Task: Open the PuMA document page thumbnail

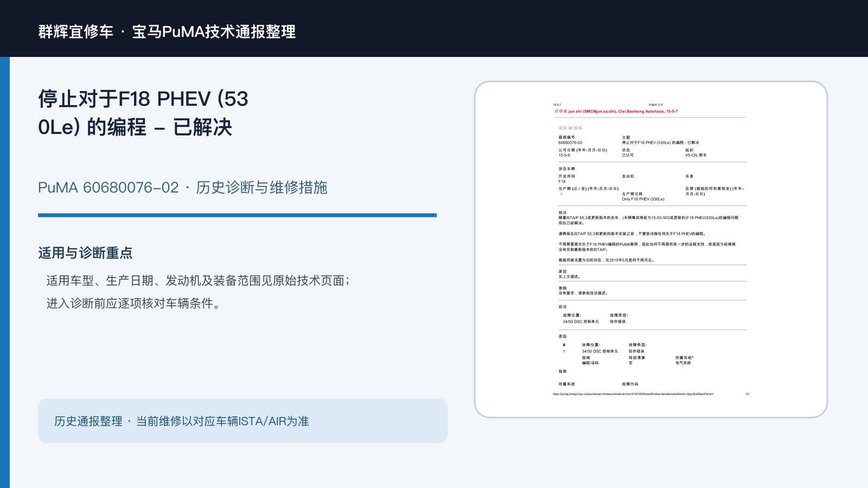Action: click(x=650, y=249)
